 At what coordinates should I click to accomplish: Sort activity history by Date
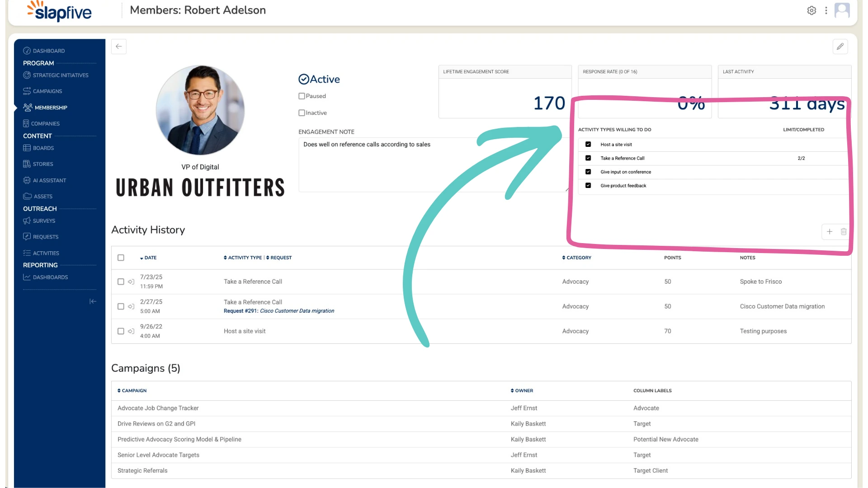click(x=148, y=258)
